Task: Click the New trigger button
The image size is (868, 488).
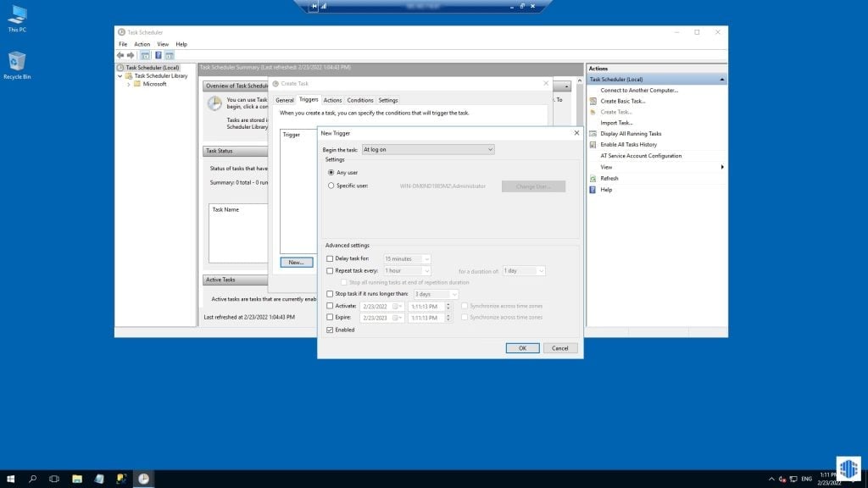Action: tap(296, 262)
